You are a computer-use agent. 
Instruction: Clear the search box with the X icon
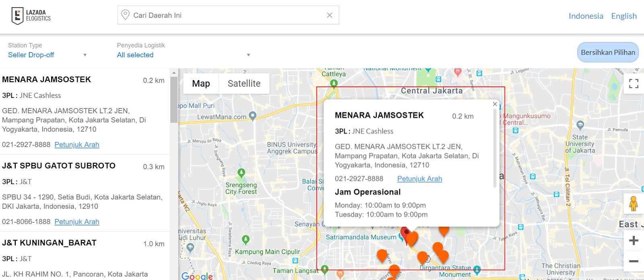[330, 15]
